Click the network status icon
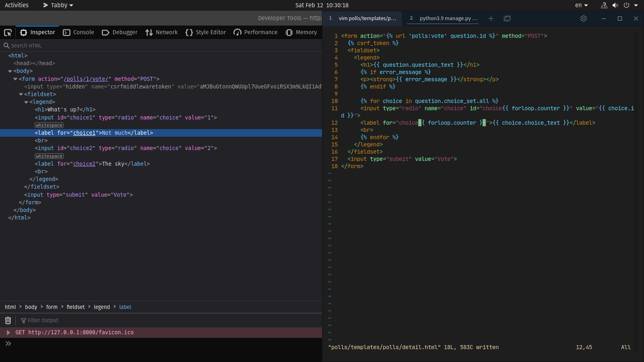Image resolution: width=644 pixels, height=362 pixels. coord(604,5)
